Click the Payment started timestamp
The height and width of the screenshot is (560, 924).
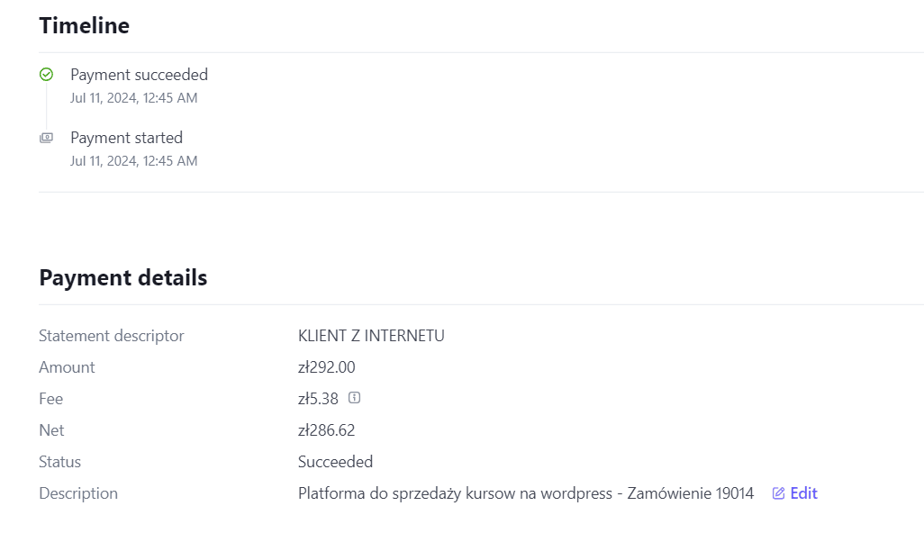134,161
